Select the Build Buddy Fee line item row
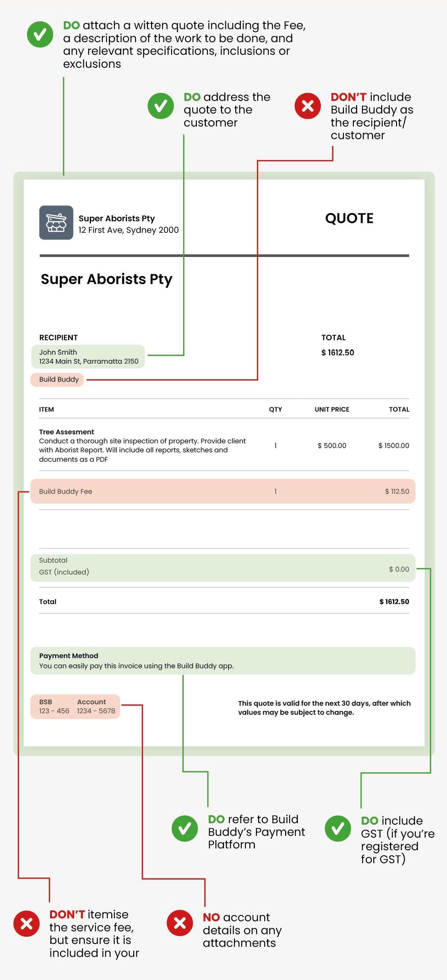 [x=223, y=491]
